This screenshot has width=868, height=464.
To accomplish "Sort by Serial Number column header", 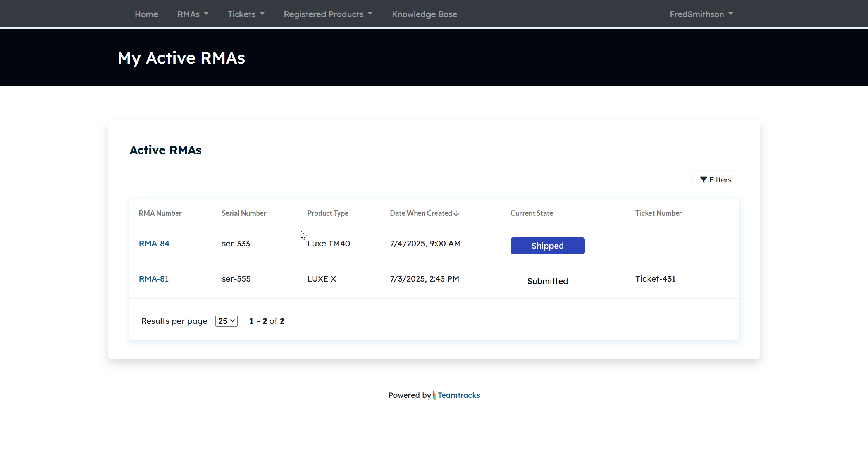I will click(x=244, y=213).
